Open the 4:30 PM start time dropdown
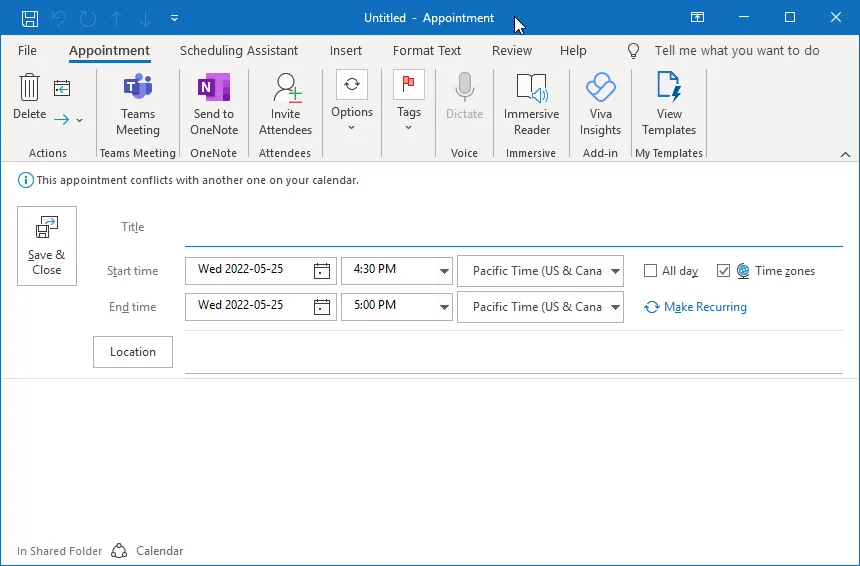 pyautogui.click(x=444, y=271)
